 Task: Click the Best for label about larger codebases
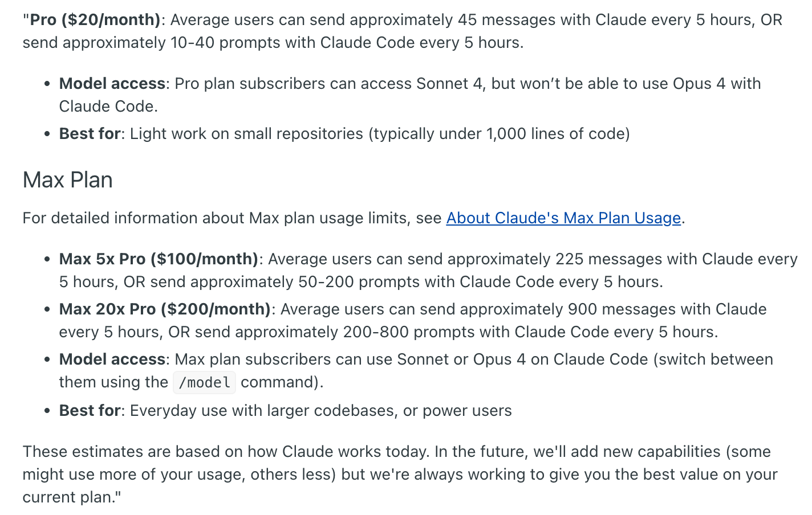(x=90, y=411)
